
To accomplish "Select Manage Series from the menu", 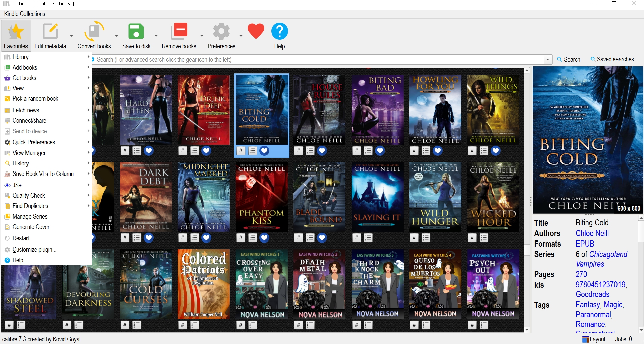I will click(47, 217).
